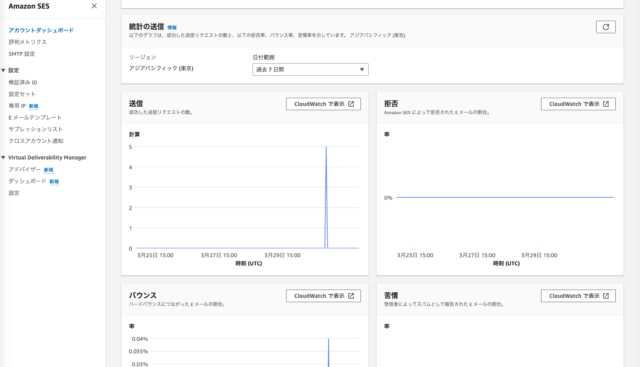The image size is (640, 367).
Task: Click the 情報 link beside 統計の送信
Action: [x=172, y=27]
